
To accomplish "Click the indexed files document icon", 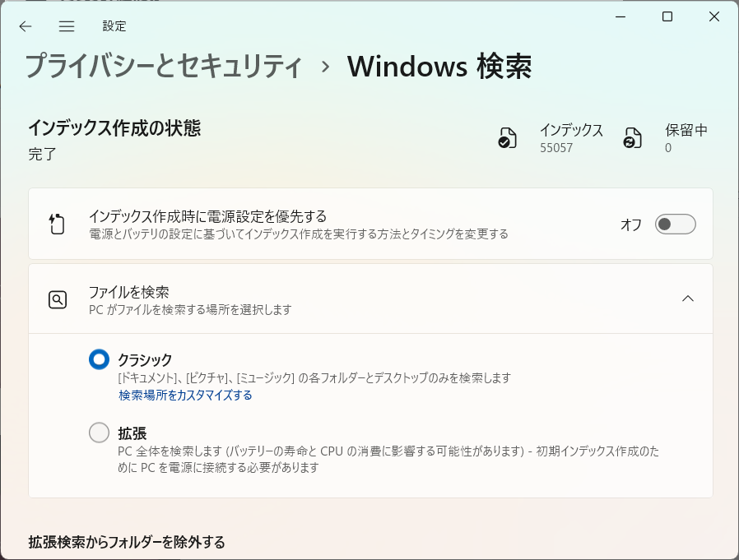I will pyautogui.click(x=507, y=138).
